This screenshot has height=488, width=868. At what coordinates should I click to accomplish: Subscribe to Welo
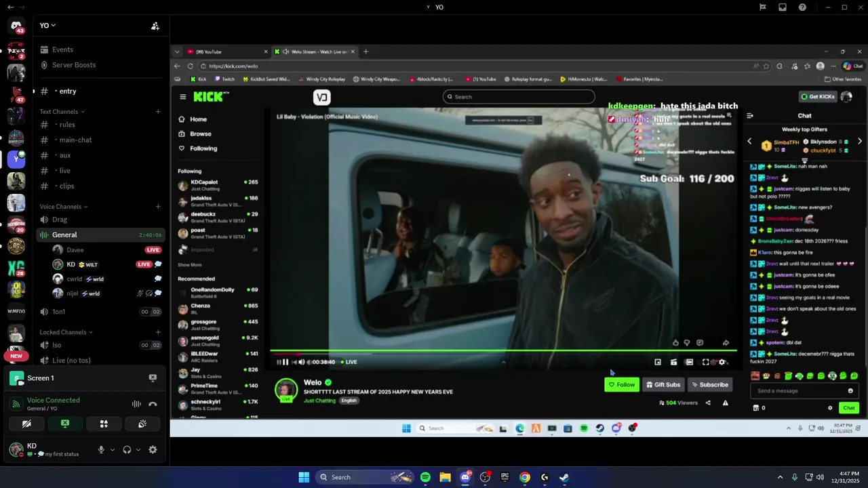tap(710, 385)
